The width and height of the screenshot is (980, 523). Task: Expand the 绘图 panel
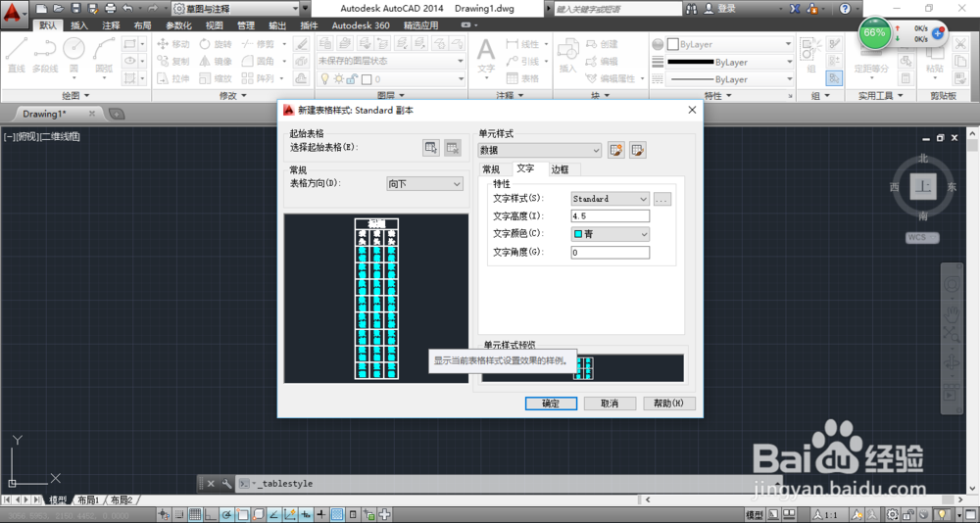(x=75, y=96)
